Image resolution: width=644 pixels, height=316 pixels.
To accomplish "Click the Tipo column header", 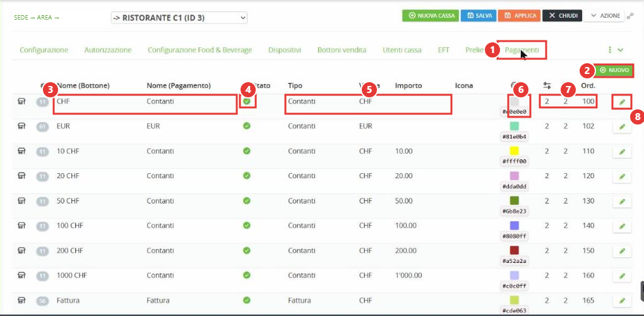I will (x=295, y=85).
